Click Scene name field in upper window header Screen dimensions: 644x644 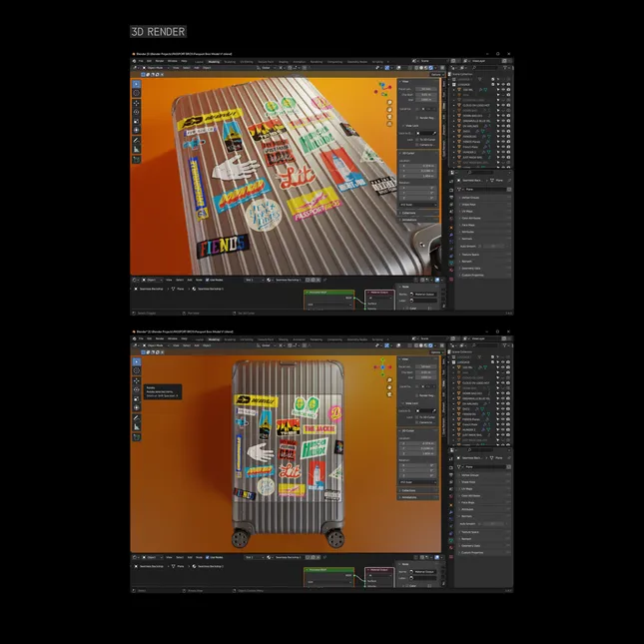(432, 61)
